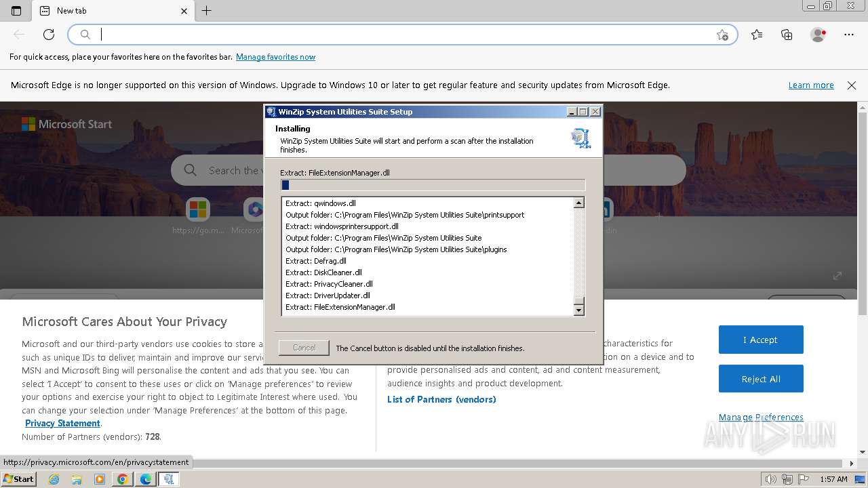Click 'Manage favorites now' link
The image size is (868, 488).
[275, 57]
